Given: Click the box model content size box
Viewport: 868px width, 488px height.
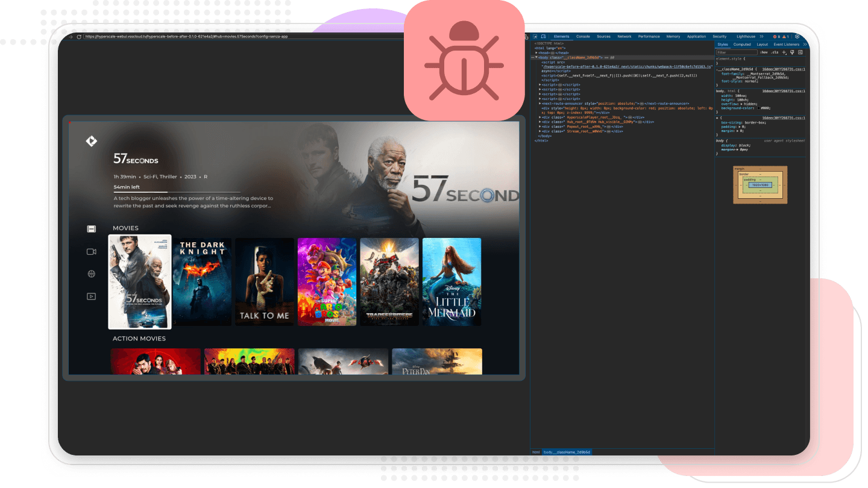Looking at the screenshot, I should coord(759,185).
